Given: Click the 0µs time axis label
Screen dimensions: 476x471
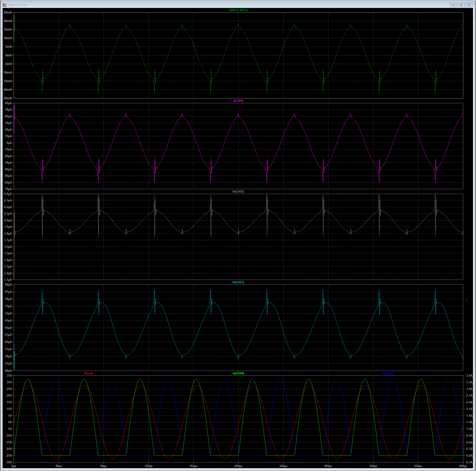Looking at the screenshot, I should pos(14,466).
